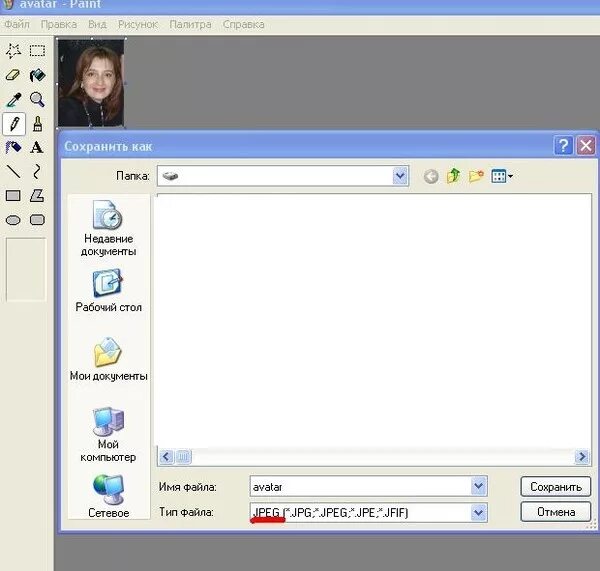Expand the Имя файла dropdown arrow
This screenshot has height=571, width=600.
point(479,486)
